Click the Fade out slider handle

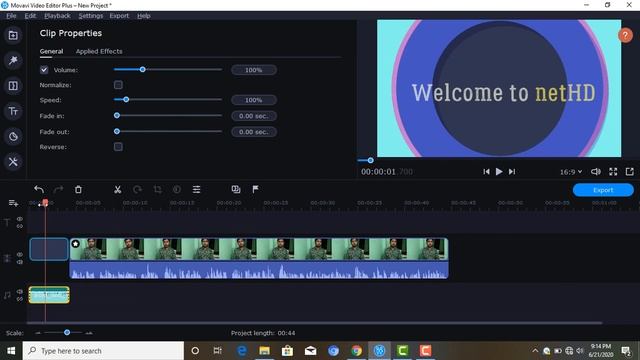tap(117, 131)
